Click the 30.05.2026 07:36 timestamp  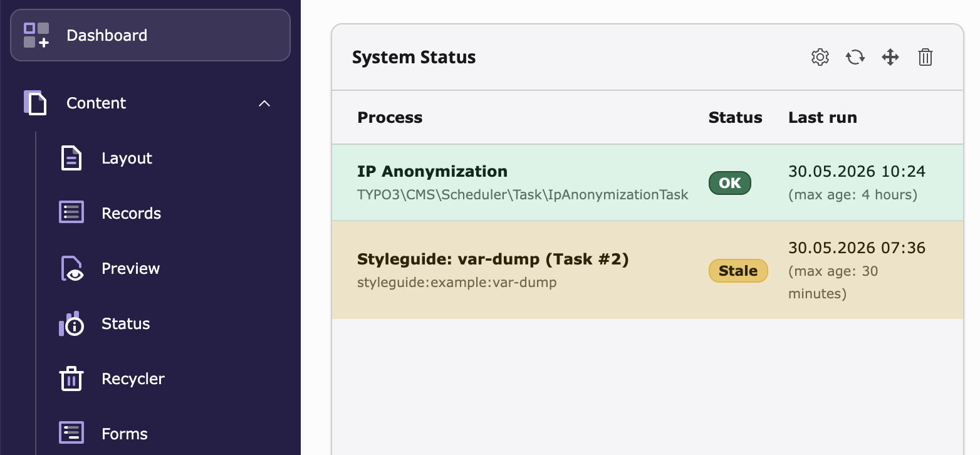click(857, 248)
